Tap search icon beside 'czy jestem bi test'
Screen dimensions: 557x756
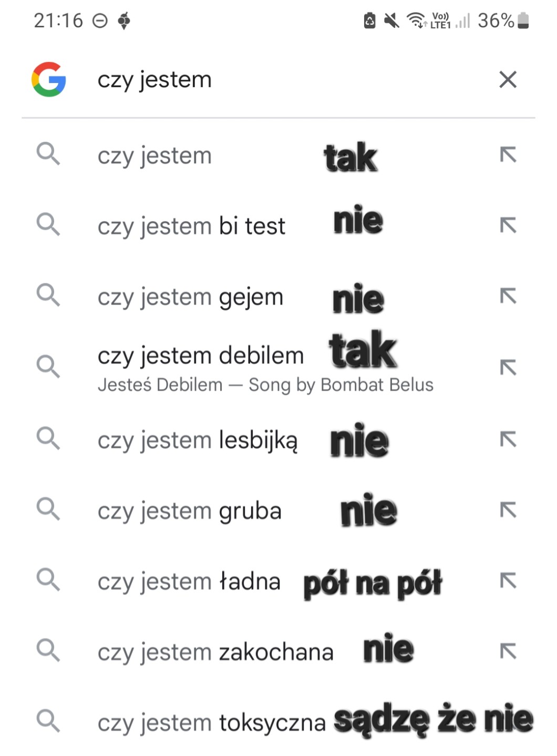(x=48, y=225)
